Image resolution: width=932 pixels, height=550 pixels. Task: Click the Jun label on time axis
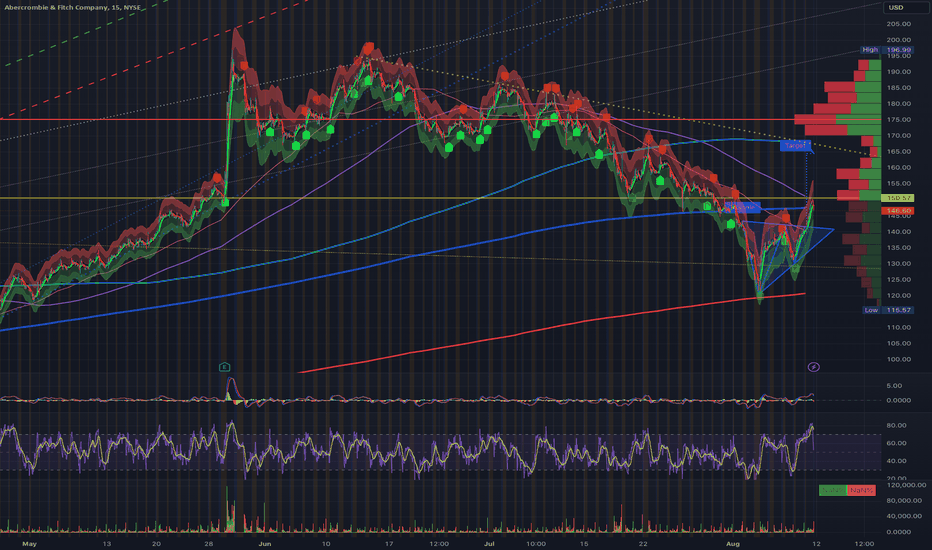coord(265,543)
